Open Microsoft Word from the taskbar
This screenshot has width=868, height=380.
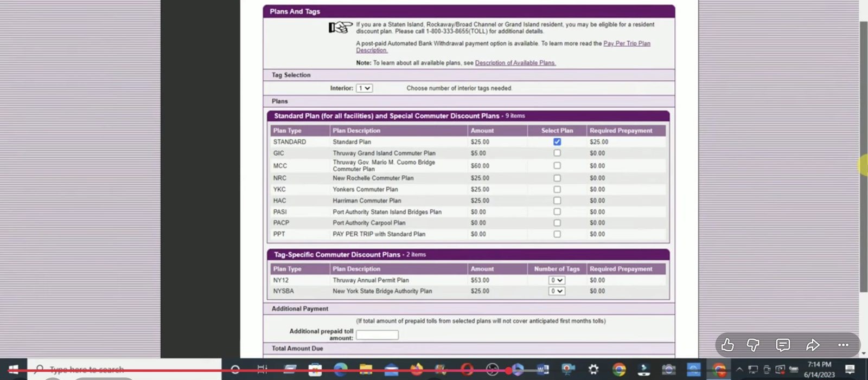(x=543, y=370)
